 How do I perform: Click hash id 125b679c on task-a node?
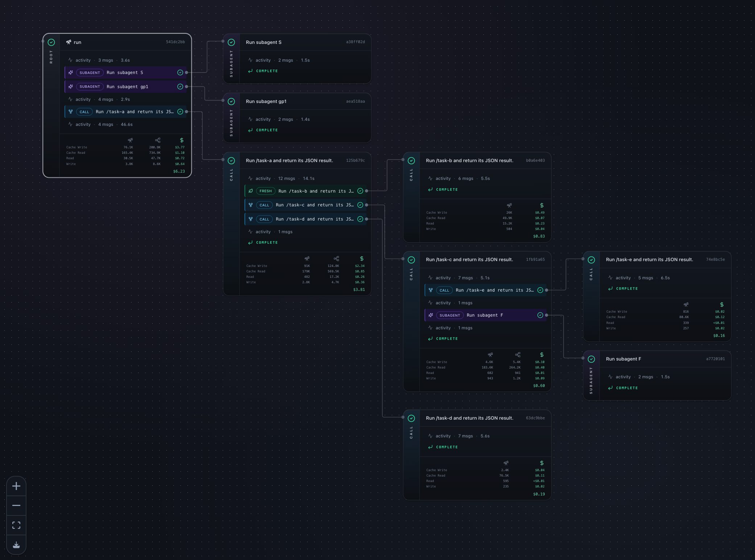pos(355,160)
